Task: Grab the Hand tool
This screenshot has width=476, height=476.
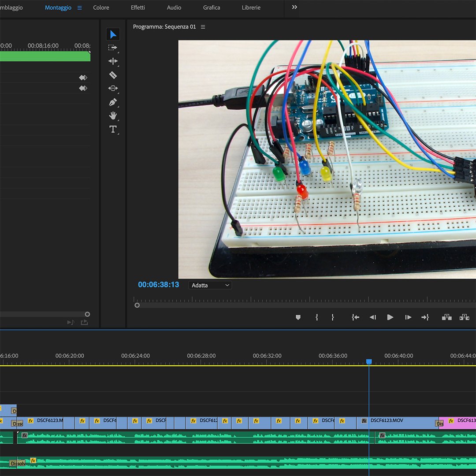Action: pyautogui.click(x=113, y=115)
